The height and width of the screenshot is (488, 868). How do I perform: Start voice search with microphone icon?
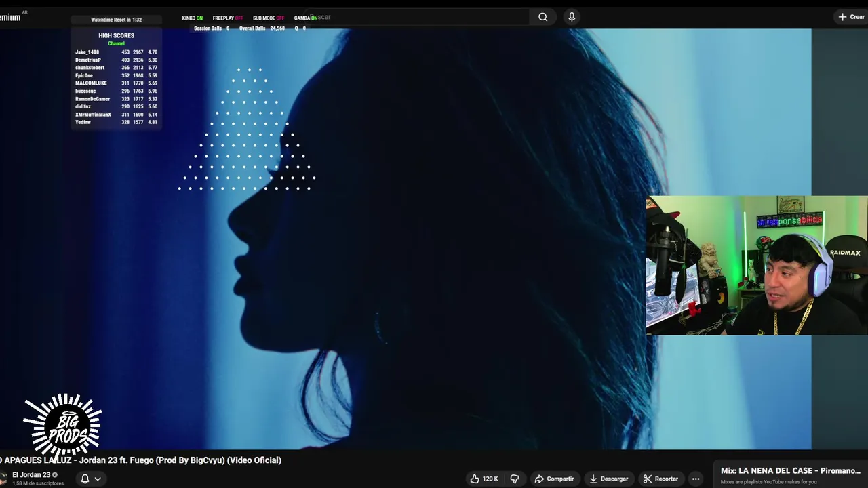[x=572, y=17]
